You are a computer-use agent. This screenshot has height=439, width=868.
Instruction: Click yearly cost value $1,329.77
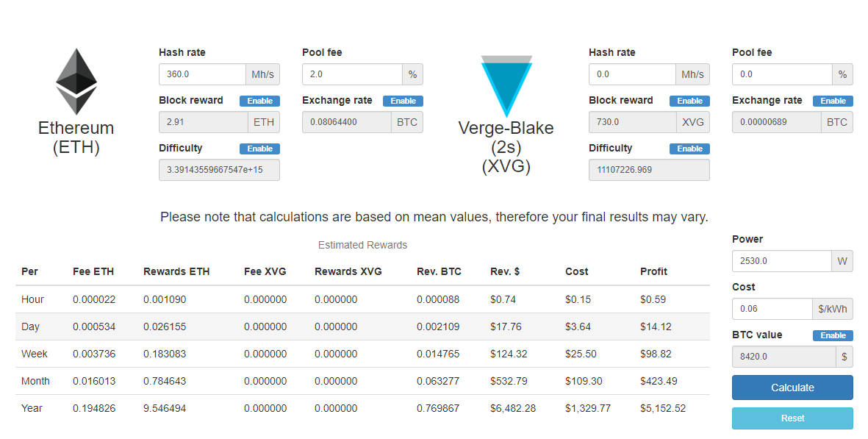(588, 409)
